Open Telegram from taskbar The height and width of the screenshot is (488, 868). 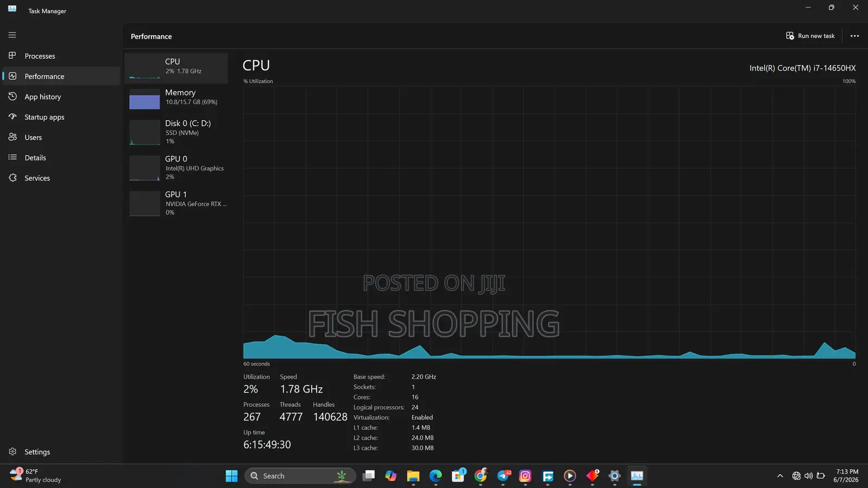pyautogui.click(x=503, y=476)
